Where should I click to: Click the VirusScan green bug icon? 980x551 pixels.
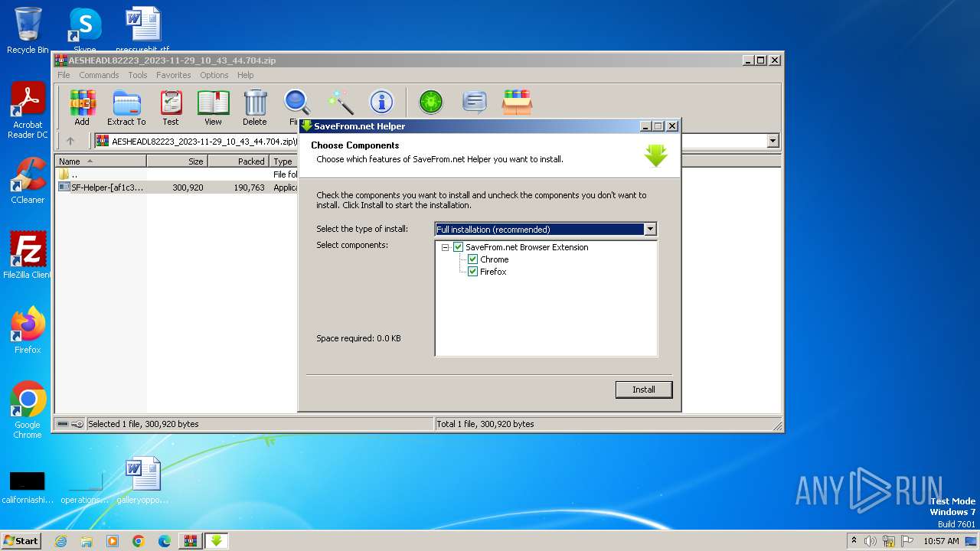431,102
